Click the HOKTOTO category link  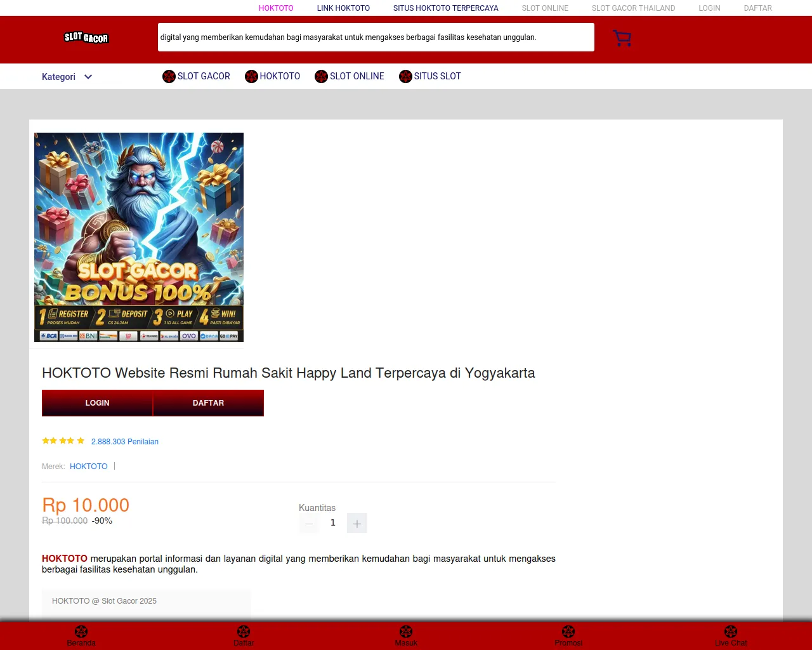point(280,76)
